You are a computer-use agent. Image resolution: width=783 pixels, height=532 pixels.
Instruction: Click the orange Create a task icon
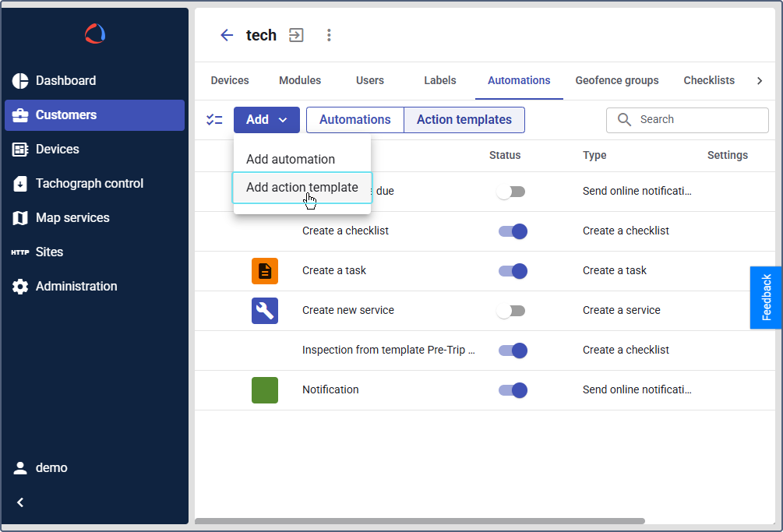coord(265,271)
